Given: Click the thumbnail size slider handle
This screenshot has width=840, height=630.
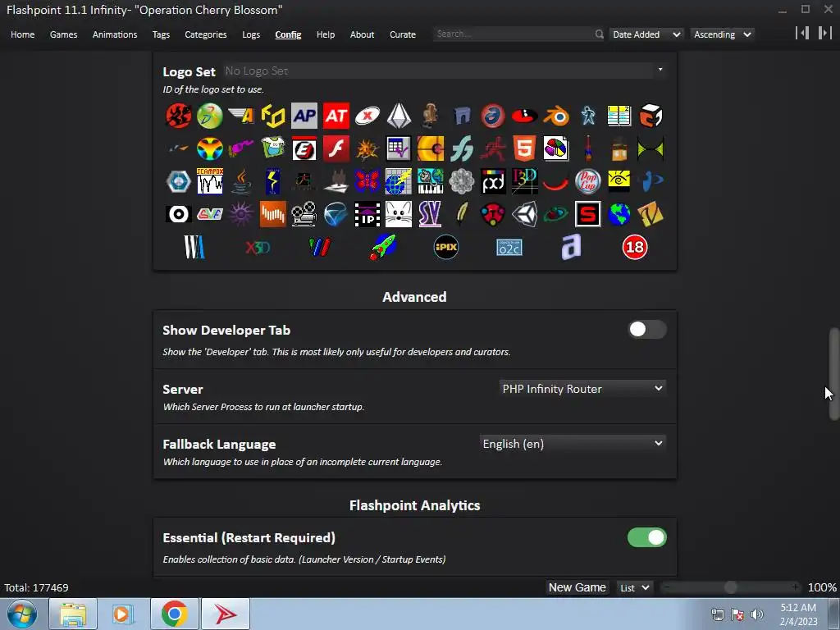Looking at the screenshot, I should point(730,587).
